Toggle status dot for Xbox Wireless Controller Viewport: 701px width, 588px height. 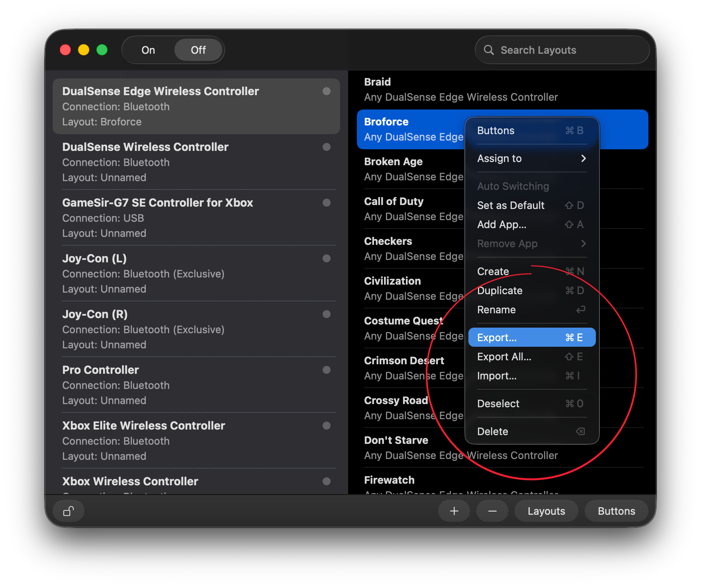point(327,481)
